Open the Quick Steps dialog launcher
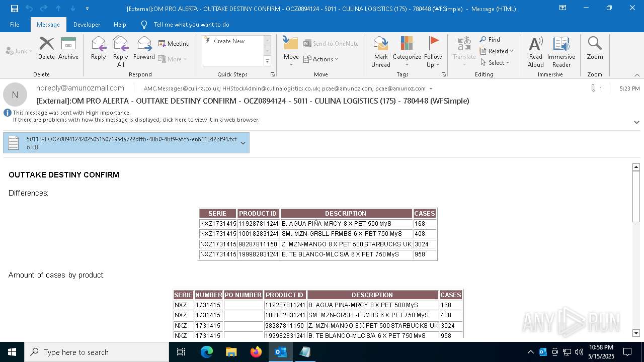 (x=273, y=74)
